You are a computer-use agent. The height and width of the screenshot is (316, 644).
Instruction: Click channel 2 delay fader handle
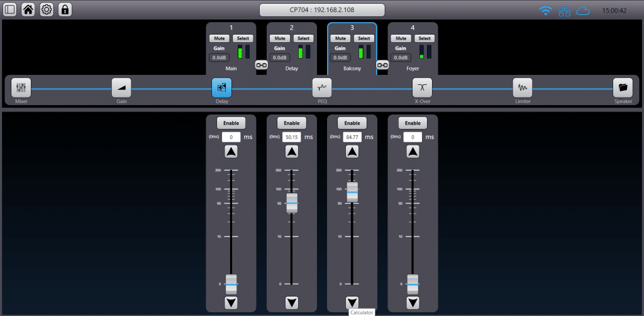(292, 203)
